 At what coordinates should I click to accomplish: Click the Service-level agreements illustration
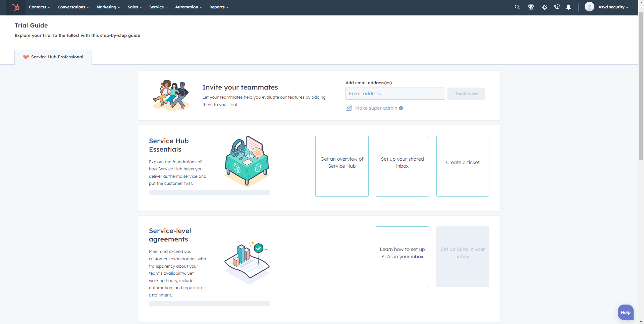tap(247, 262)
